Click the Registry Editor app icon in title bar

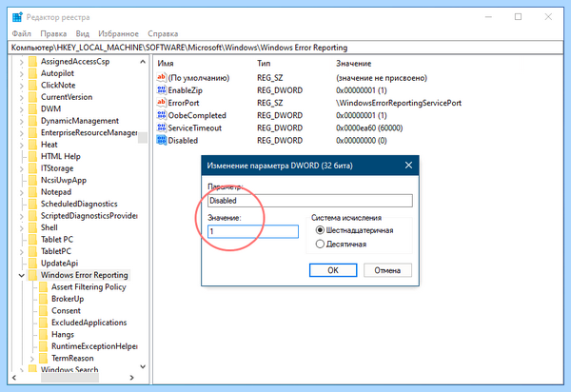pyautogui.click(x=17, y=17)
